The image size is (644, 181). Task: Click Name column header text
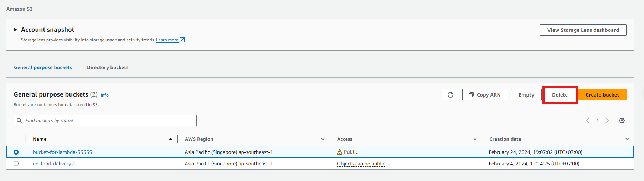40,139
